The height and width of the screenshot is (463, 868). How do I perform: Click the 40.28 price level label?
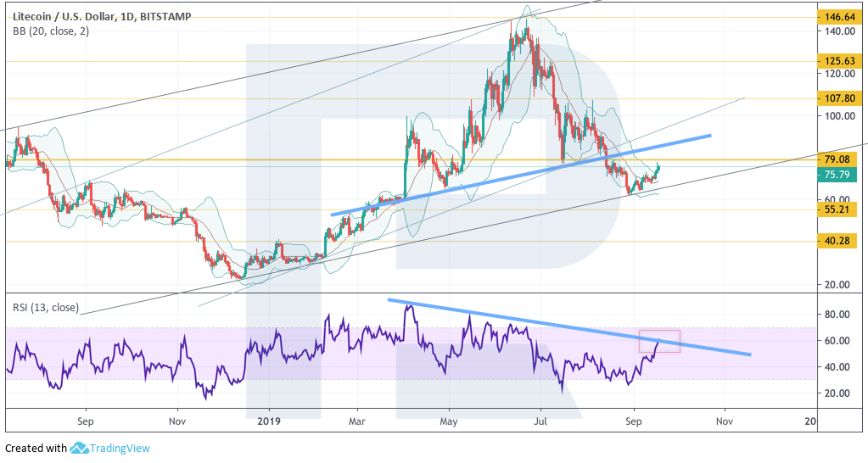tap(838, 241)
